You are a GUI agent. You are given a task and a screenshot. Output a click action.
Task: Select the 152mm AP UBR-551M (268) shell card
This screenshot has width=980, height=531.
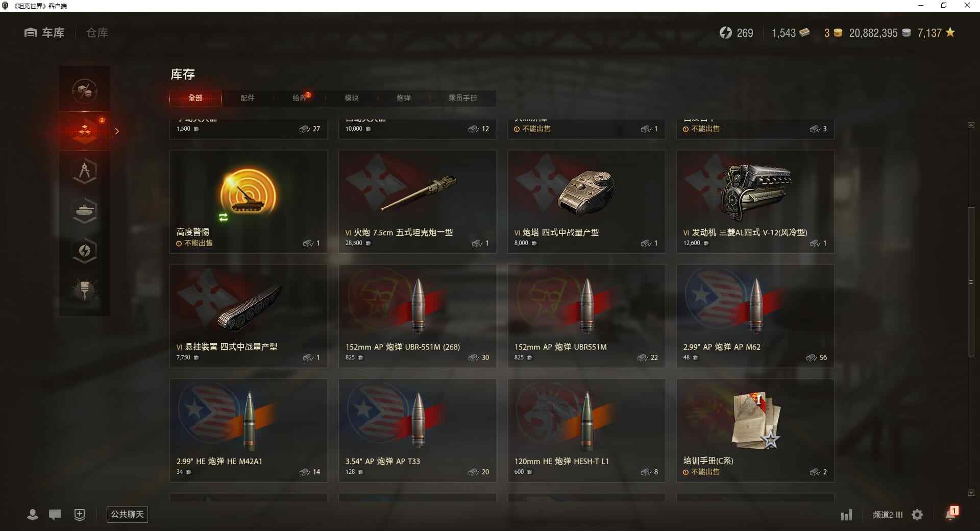coord(418,316)
